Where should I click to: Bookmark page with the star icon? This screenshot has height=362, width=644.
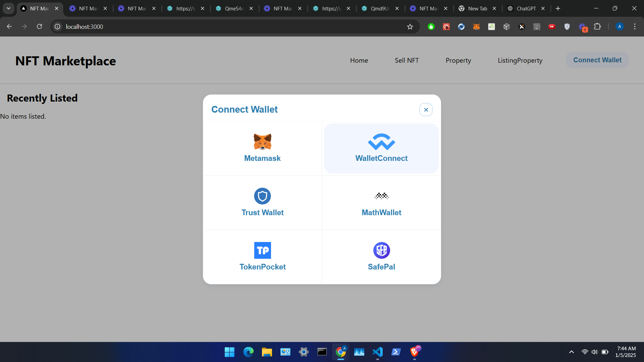(410, 27)
